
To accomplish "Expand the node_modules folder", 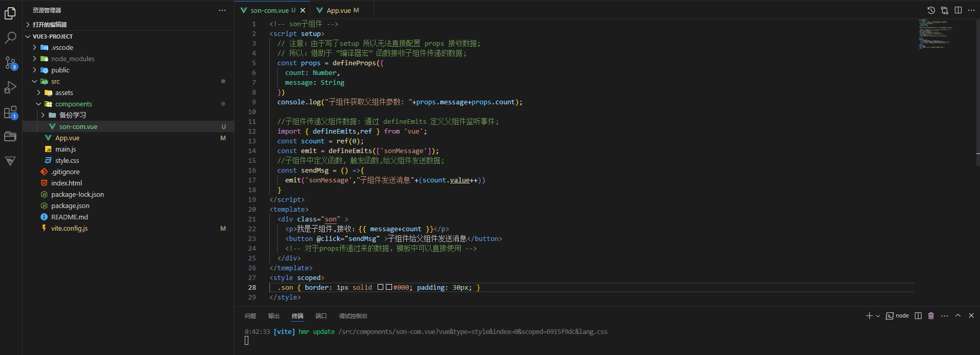I will pos(128,59).
